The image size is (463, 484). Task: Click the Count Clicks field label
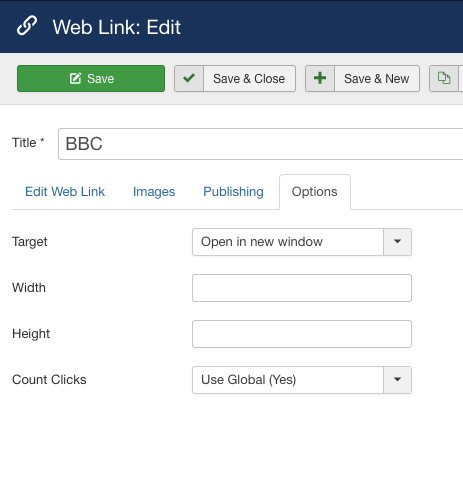(49, 380)
